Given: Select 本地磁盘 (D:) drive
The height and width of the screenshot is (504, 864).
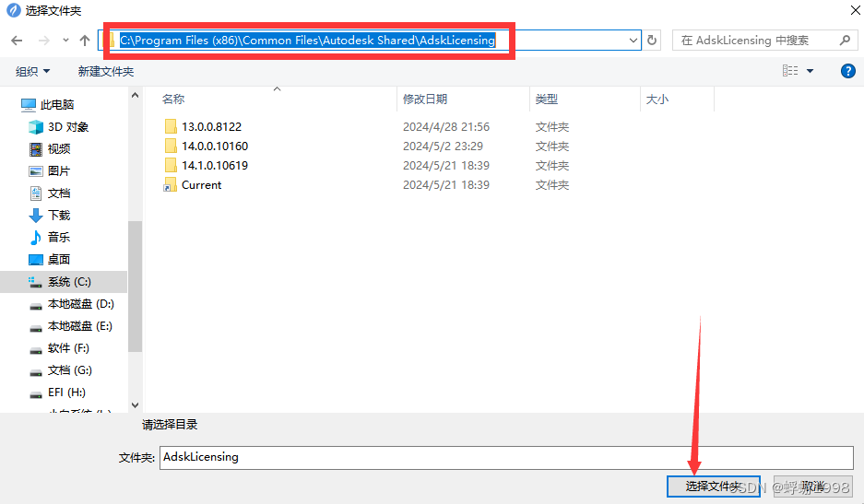Looking at the screenshot, I should coord(80,303).
